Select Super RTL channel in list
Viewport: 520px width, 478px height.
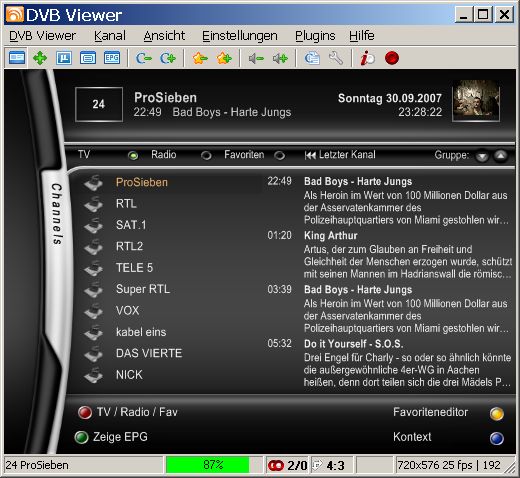143,289
